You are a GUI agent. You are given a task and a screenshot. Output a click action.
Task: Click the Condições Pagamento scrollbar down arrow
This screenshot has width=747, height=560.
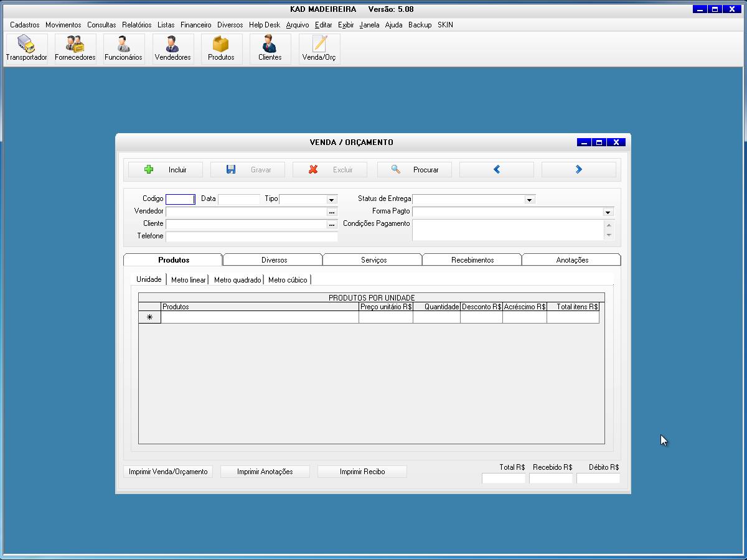(609, 235)
